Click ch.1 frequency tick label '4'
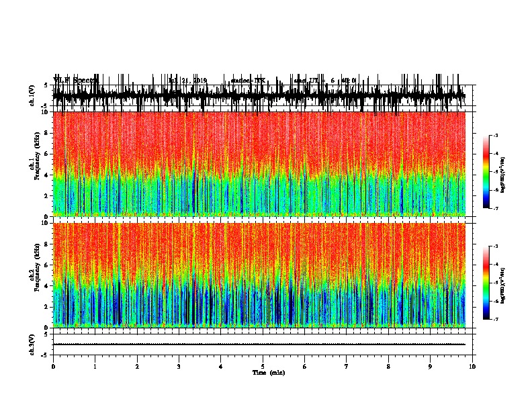 (x=47, y=175)
